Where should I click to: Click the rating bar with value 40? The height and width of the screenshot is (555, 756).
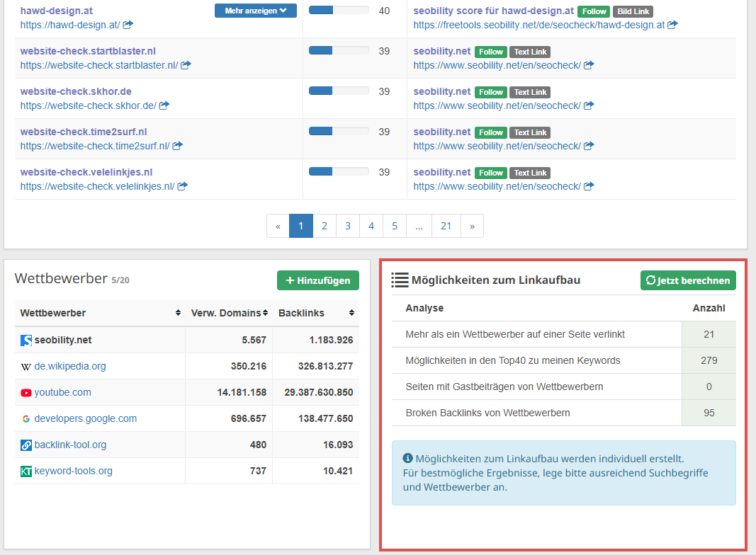pos(339,10)
